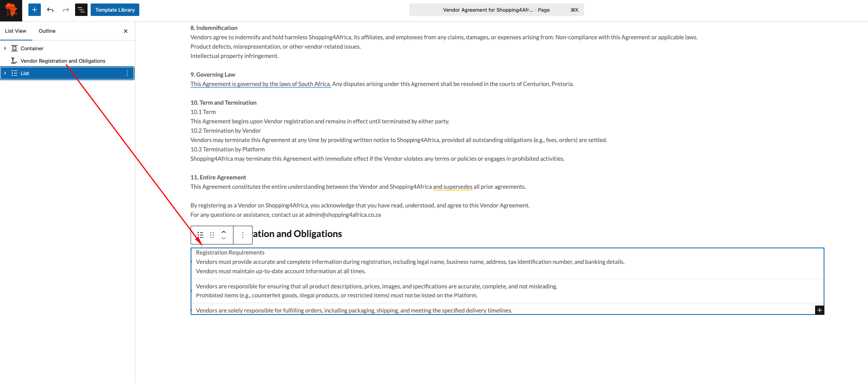Select the Container block row

tap(67, 48)
